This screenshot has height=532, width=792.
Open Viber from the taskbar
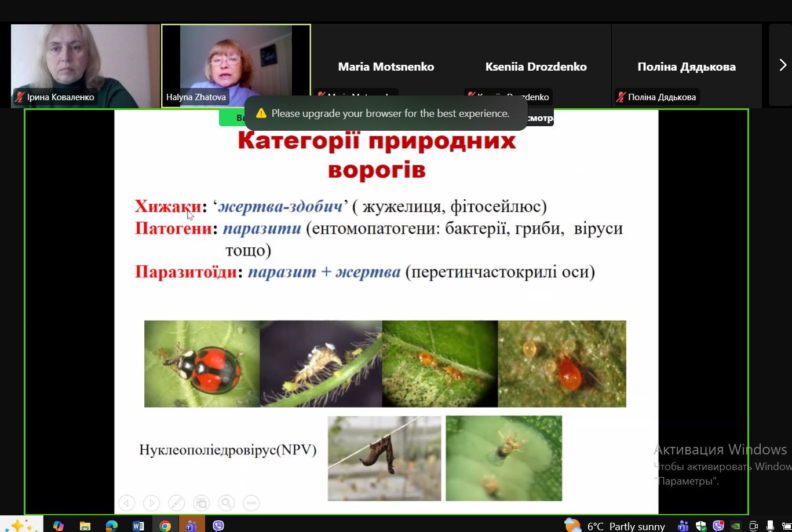tap(218, 526)
